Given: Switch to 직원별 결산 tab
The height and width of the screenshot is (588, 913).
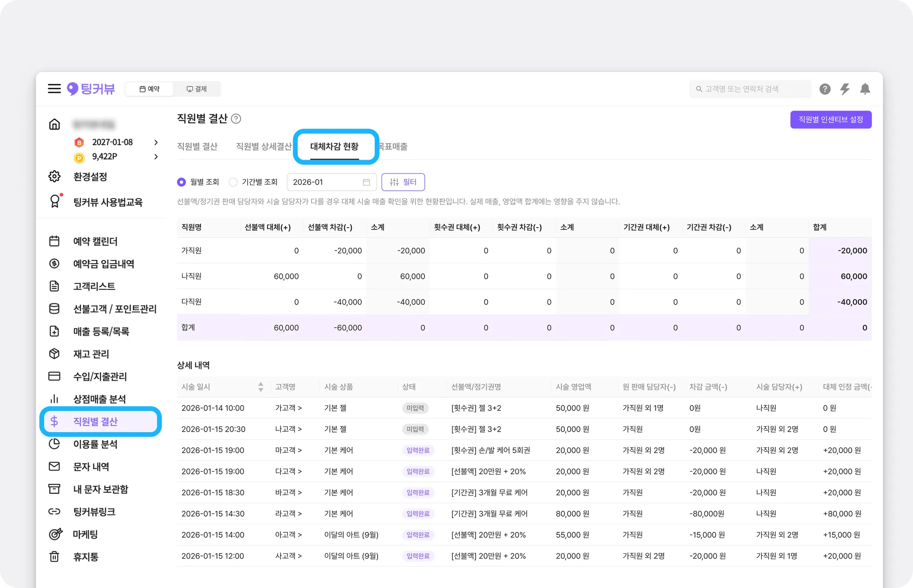Looking at the screenshot, I should point(197,147).
